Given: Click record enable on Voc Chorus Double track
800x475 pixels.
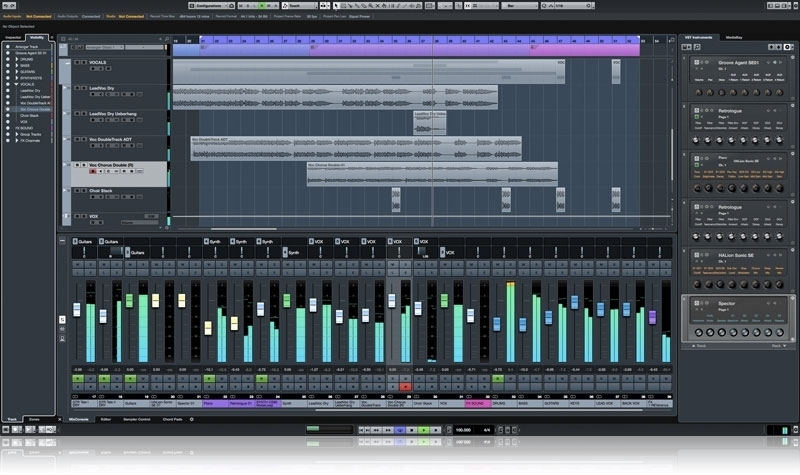Looking at the screenshot, I should tap(93, 171).
